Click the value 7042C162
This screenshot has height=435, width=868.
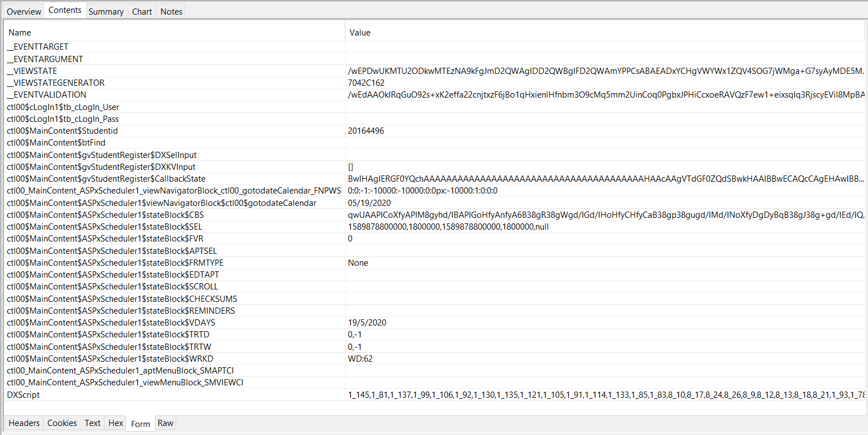367,83
